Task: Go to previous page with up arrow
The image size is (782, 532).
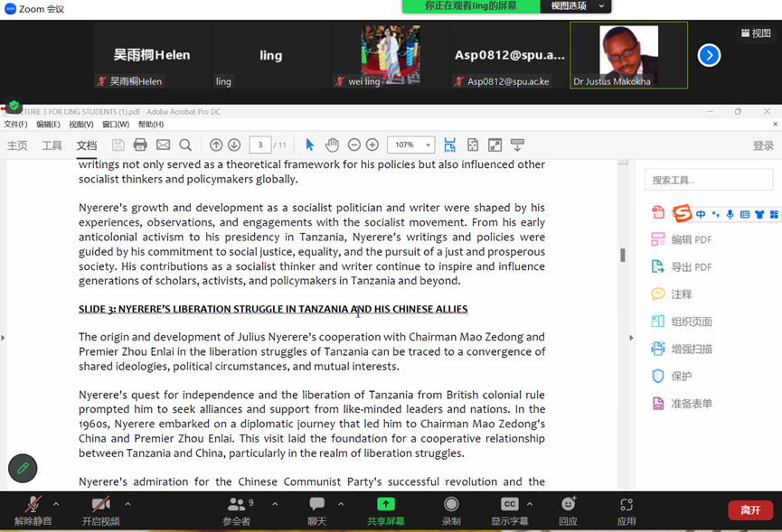Action: (216, 145)
